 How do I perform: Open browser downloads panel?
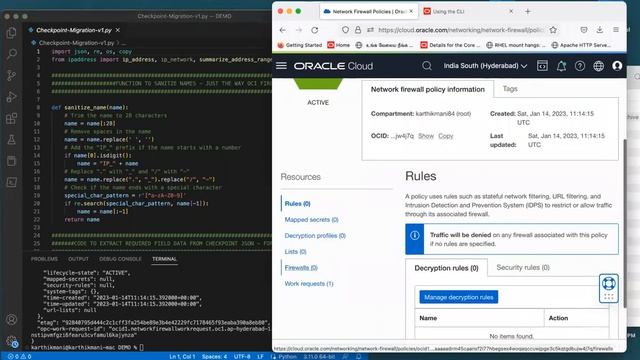click(600, 30)
